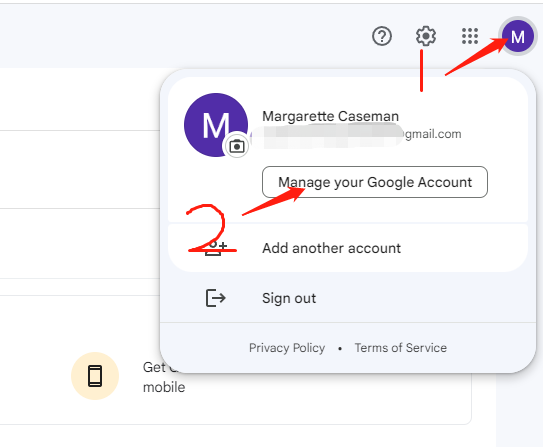Image resolution: width=543 pixels, height=447 pixels.
Task: Click the blurred gmail.com email address
Action: 357,134
